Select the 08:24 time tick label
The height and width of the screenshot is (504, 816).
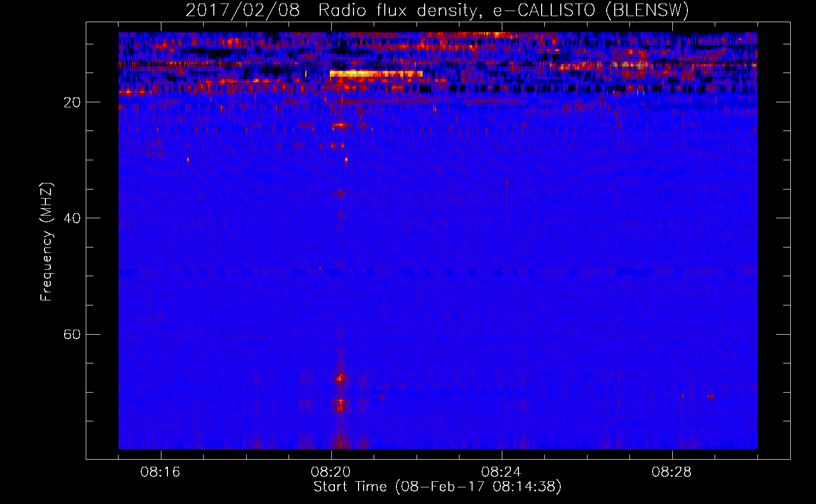tap(501, 472)
